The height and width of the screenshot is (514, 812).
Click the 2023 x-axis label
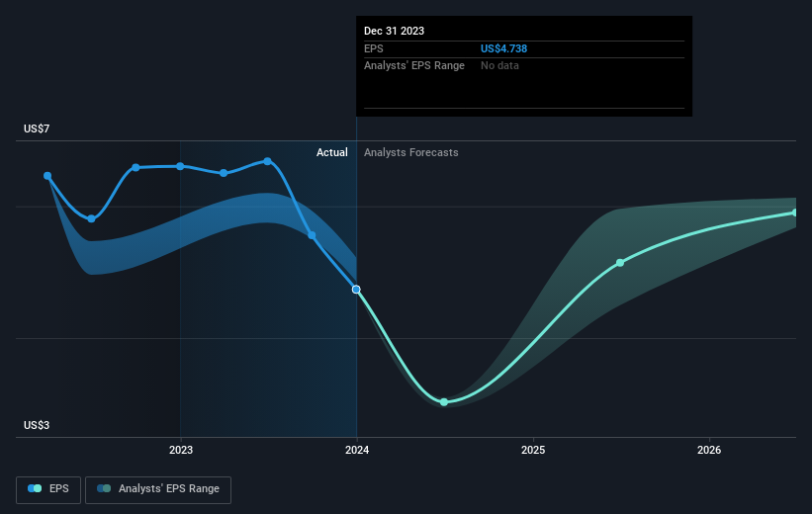pos(181,450)
